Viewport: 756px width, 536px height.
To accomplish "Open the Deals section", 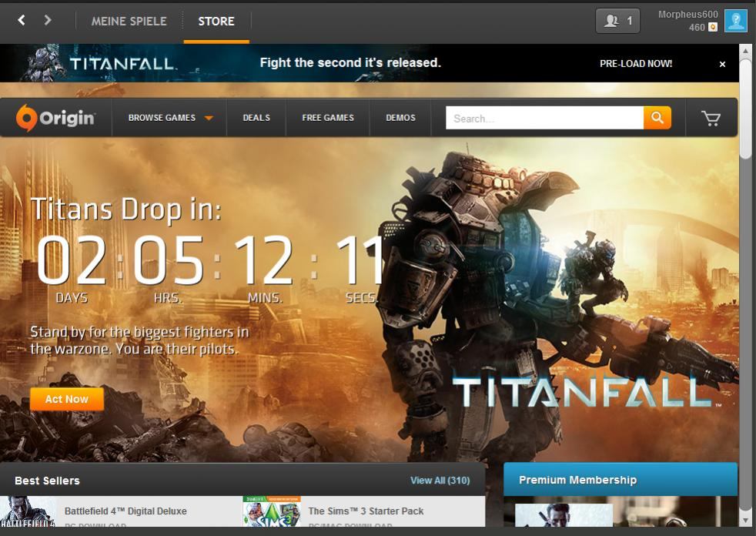I will point(256,118).
